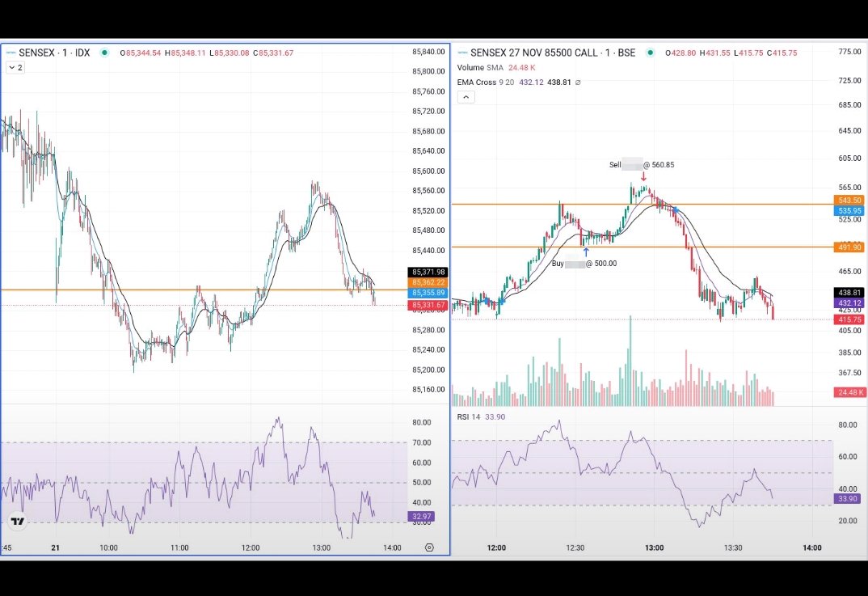Click the 12:30 time label on CALL chart
The height and width of the screenshot is (596, 868).
(575, 547)
